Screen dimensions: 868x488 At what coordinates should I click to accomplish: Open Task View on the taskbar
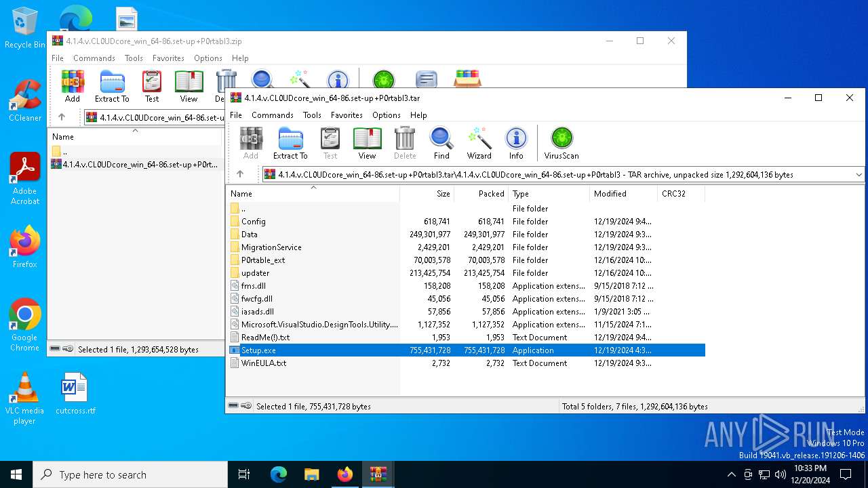pyautogui.click(x=244, y=474)
